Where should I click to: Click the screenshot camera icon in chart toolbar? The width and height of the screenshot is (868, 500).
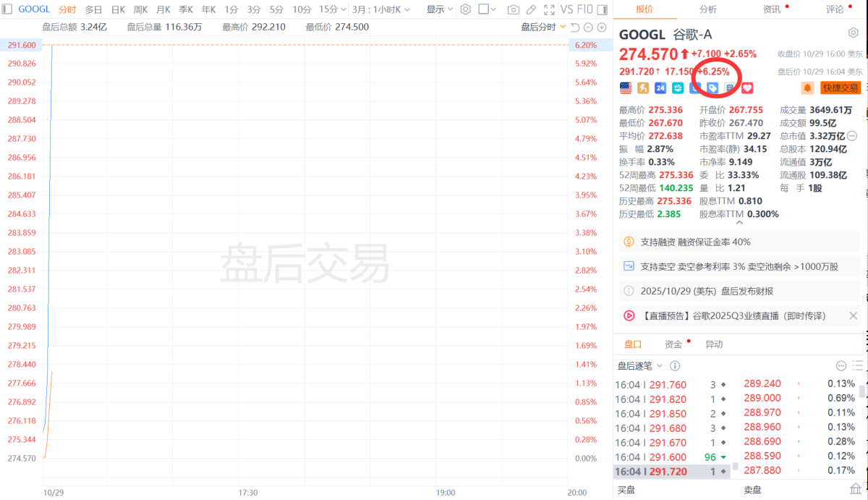[x=514, y=9]
